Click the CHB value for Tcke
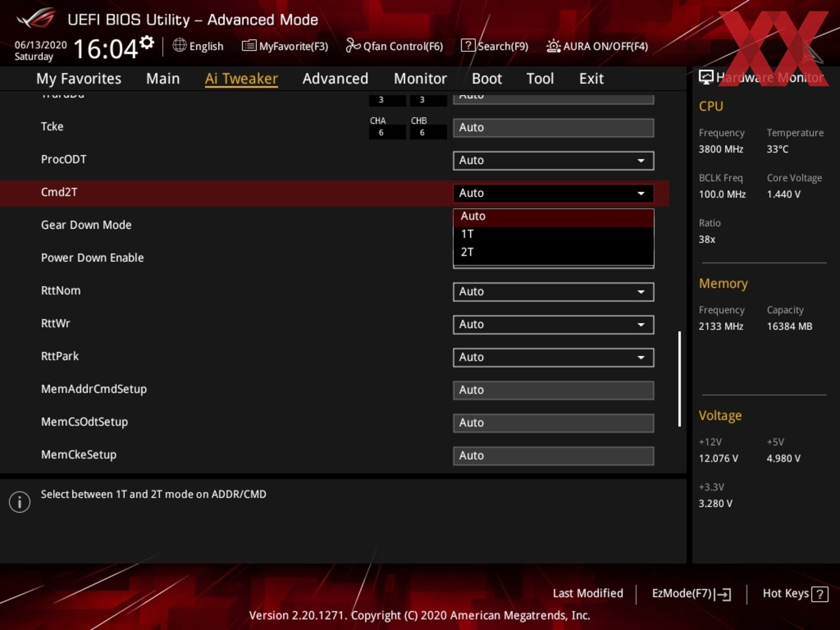Image resolution: width=840 pixels, height=630 pixels. pos(428,133)
